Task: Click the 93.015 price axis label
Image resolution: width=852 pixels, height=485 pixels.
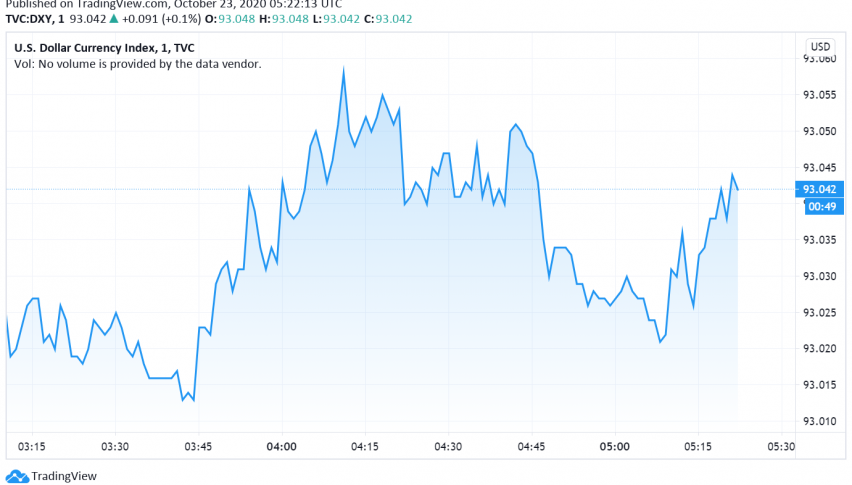Action: 819,385
